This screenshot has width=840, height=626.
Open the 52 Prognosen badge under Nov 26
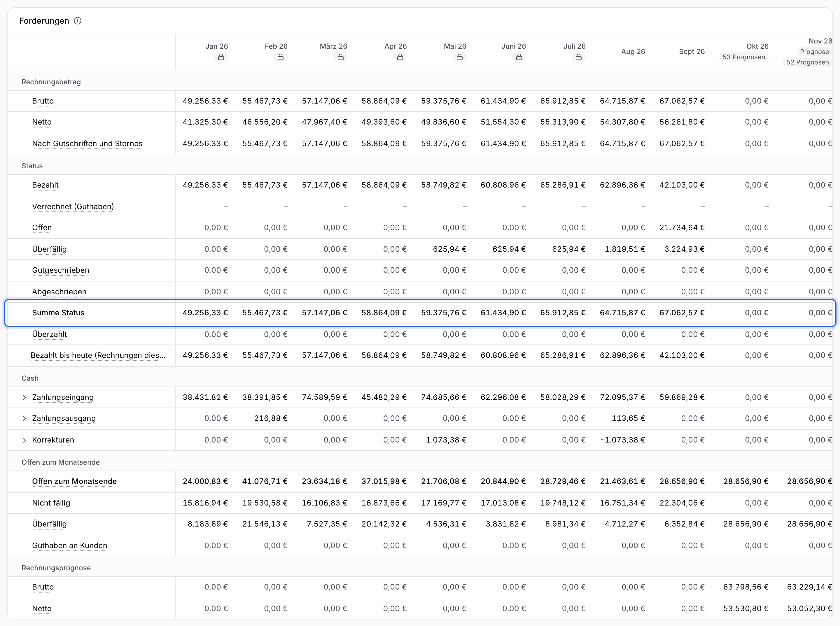tap(807, 62)
